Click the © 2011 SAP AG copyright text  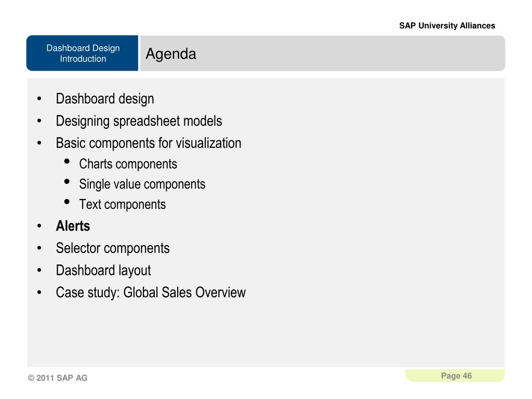click(x=57, y=378)
